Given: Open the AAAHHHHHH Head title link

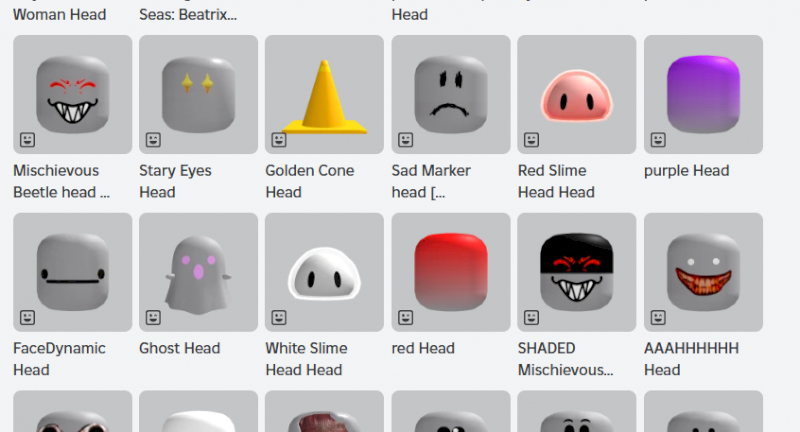Looking at the screenshot, I should [x=691, y=359].
